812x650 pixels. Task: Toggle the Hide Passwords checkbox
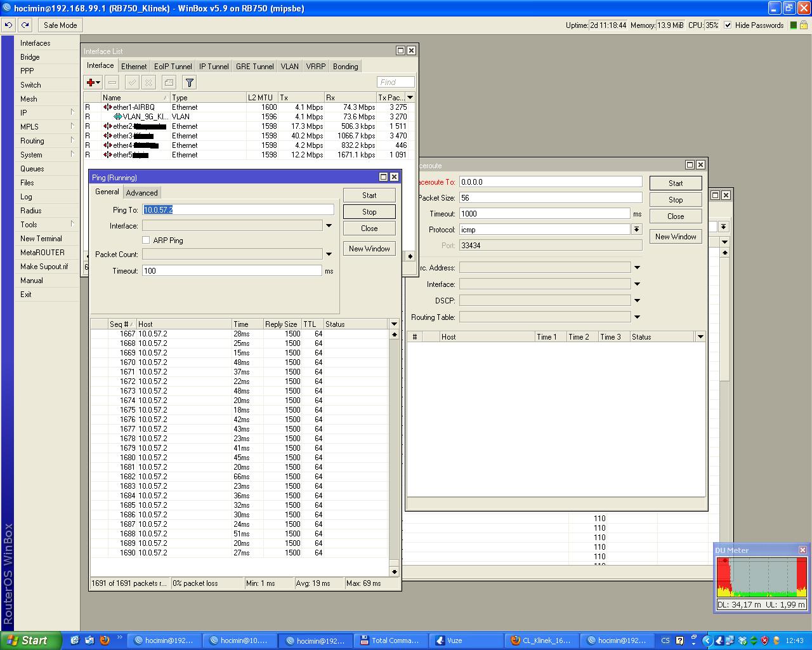click(x=728, y=25)
